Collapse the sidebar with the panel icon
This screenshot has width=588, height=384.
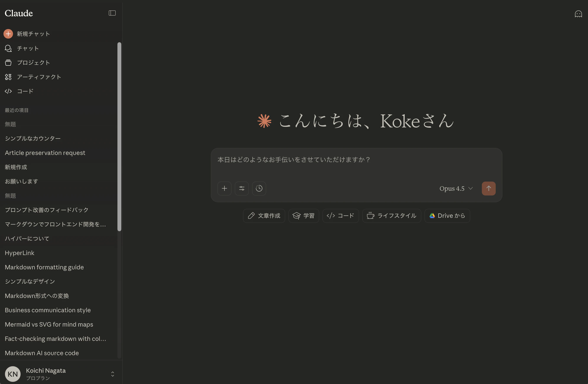[112, 13]
